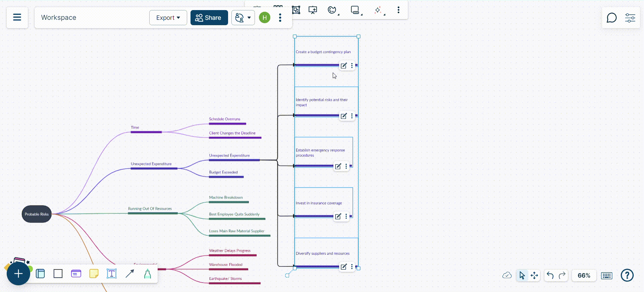The image size is (644, 292).
Task: Pick the text box tool
Action: (112, 274)
